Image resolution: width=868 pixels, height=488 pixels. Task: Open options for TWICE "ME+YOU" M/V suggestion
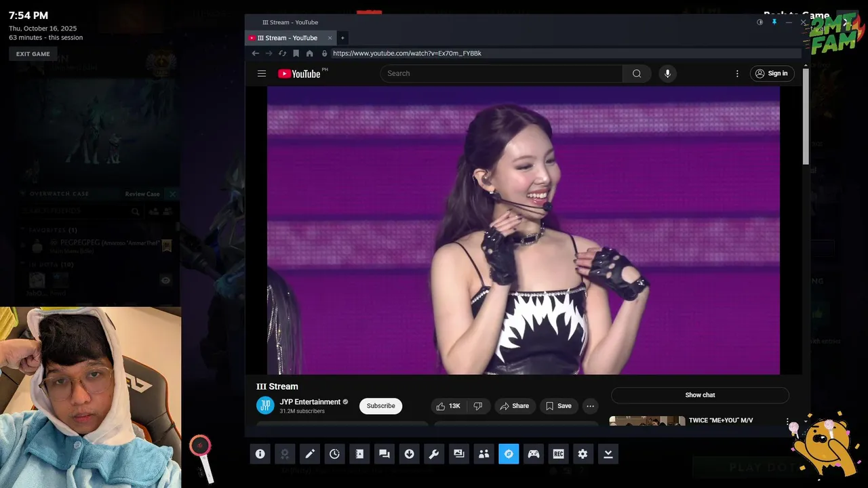point(787,421)
